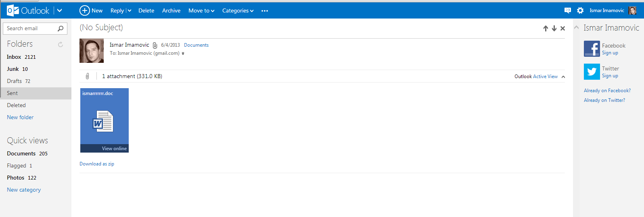The height and width of the screenshot is (217, 644).
Task: Open the more actions ellipsis menu
Action: 265,11
